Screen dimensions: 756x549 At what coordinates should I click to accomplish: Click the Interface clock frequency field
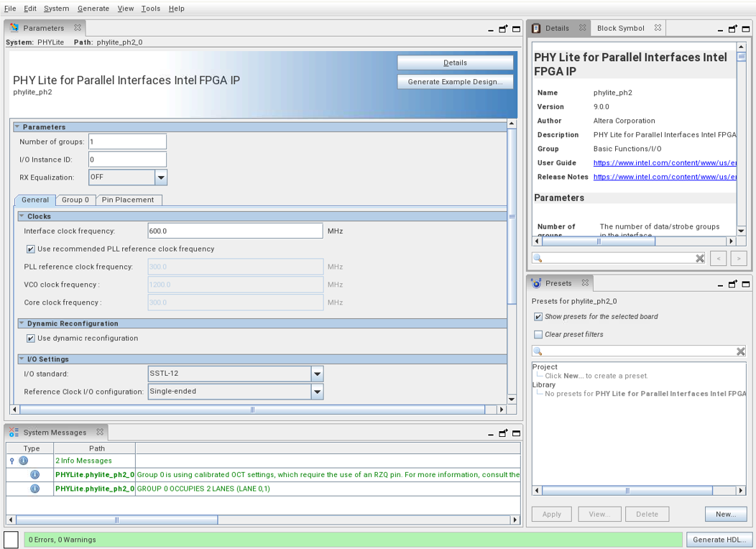pyautogui.click(x=235, y=231)
